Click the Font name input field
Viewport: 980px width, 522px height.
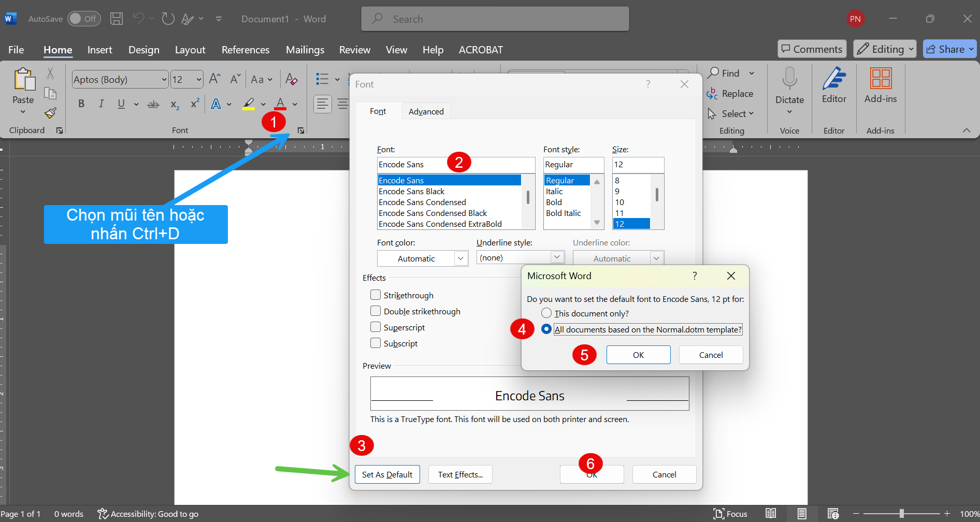click(x=456, y=165)
